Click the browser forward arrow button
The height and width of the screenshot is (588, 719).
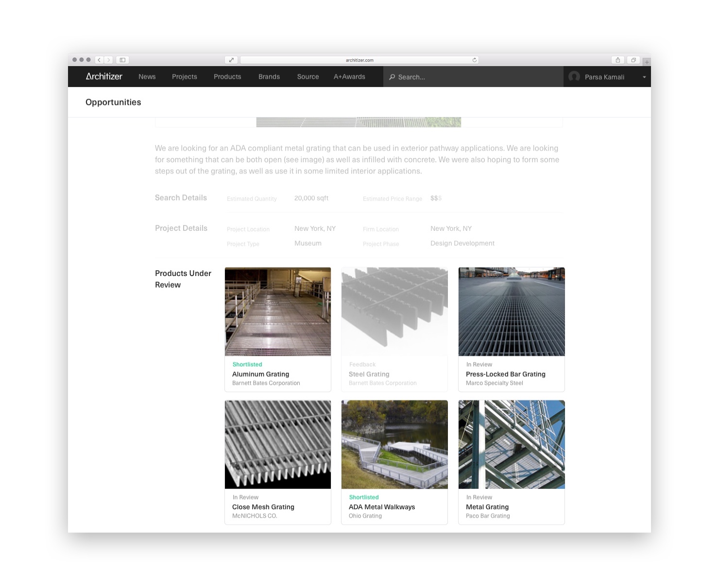pyautogui.click(x=108, y=60)
